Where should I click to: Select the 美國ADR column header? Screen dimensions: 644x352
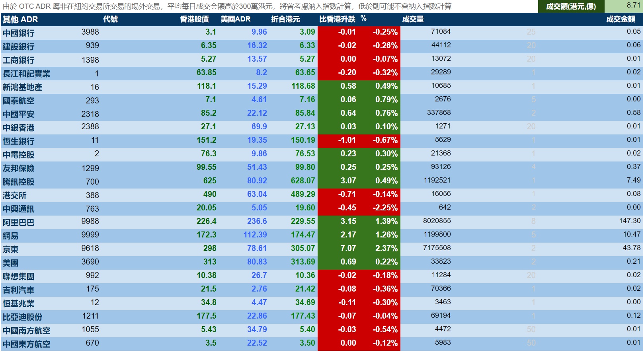[236, 19]
